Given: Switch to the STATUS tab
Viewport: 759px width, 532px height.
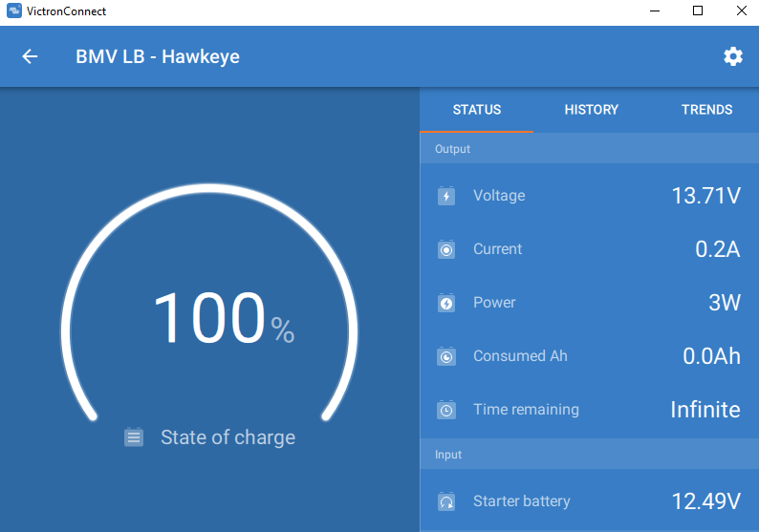Looking at the screenshot, I should [x=477, y=110].
